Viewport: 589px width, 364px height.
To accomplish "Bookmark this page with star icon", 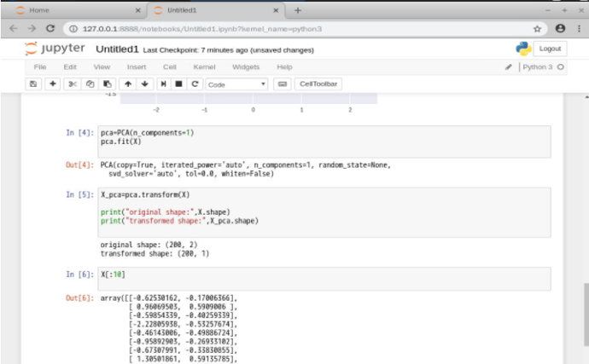I will click(537, 29).
